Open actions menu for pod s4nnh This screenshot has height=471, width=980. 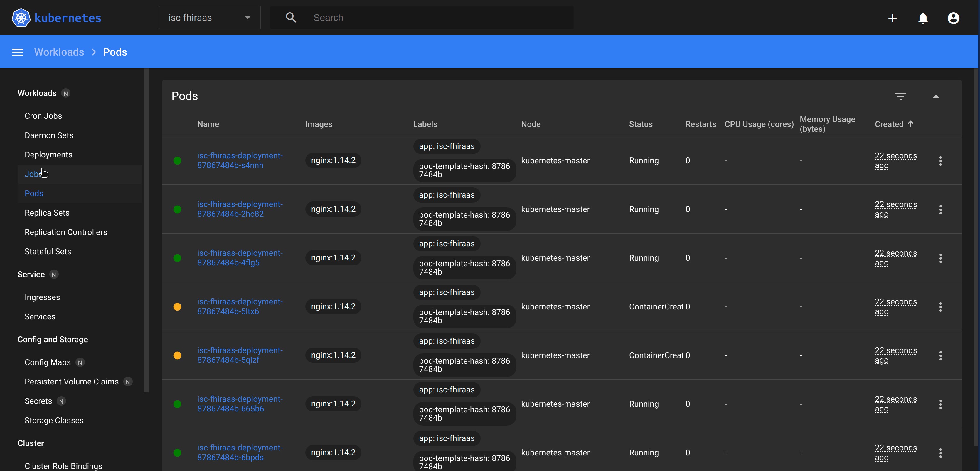940,161
